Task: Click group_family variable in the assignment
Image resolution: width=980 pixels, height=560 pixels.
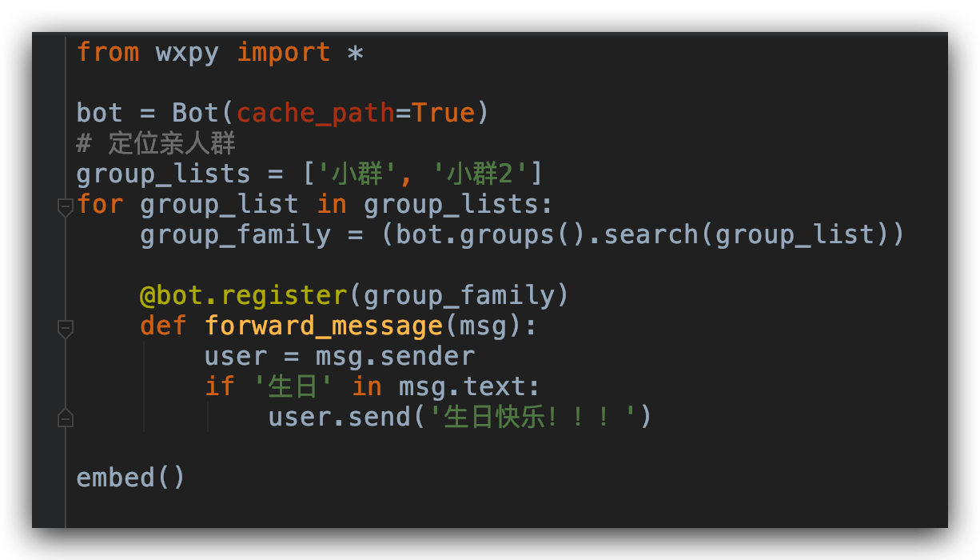Action: [x=236, y=235]
